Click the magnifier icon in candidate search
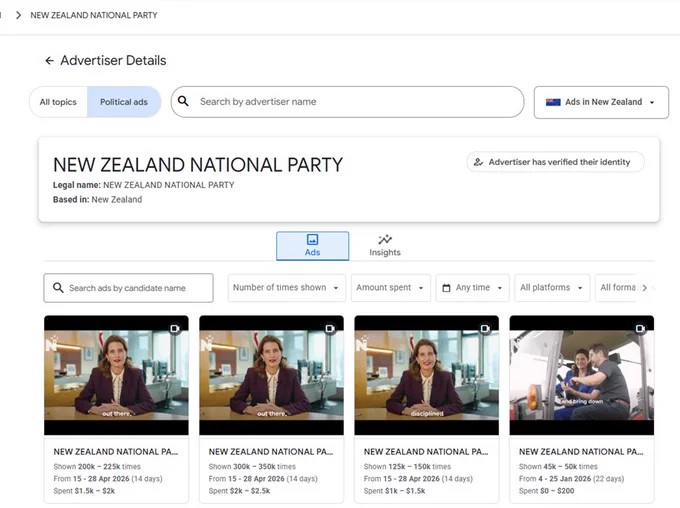 58,288
